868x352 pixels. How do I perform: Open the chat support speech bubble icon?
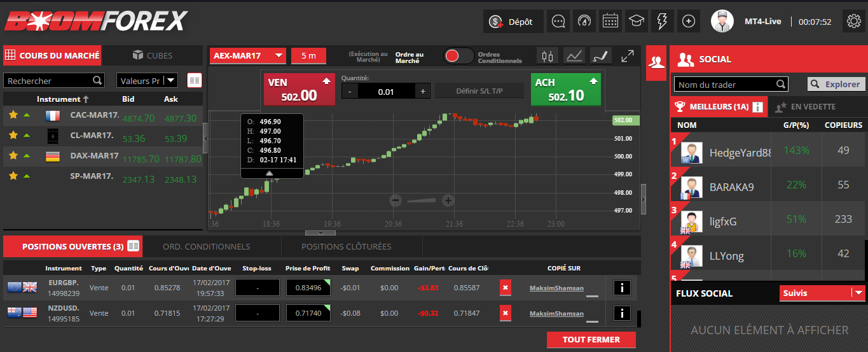tap(558, 21)
